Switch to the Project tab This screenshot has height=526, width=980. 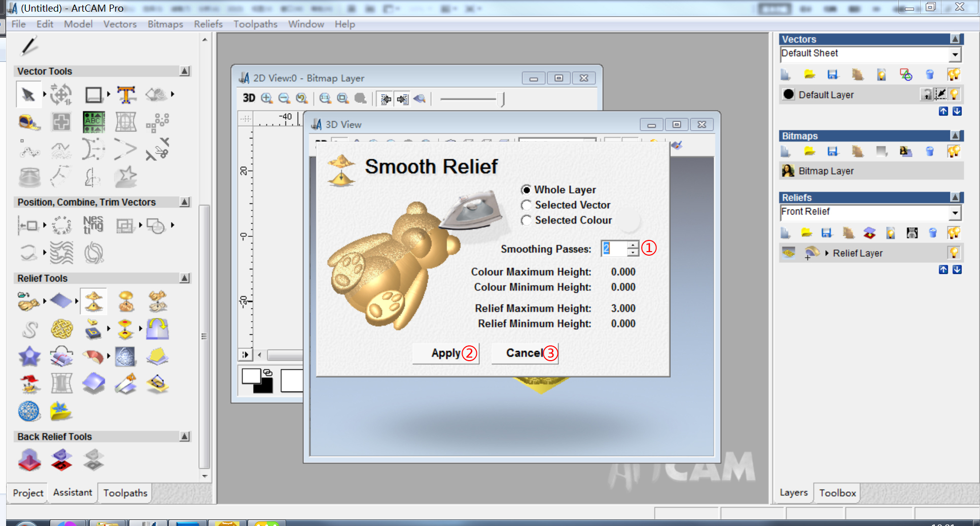(28, 493)
